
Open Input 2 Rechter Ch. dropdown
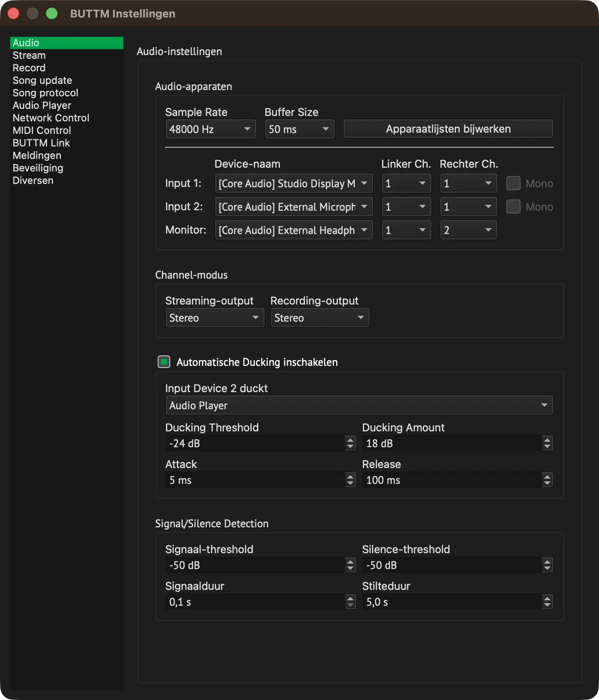click(x=468, y=207)
